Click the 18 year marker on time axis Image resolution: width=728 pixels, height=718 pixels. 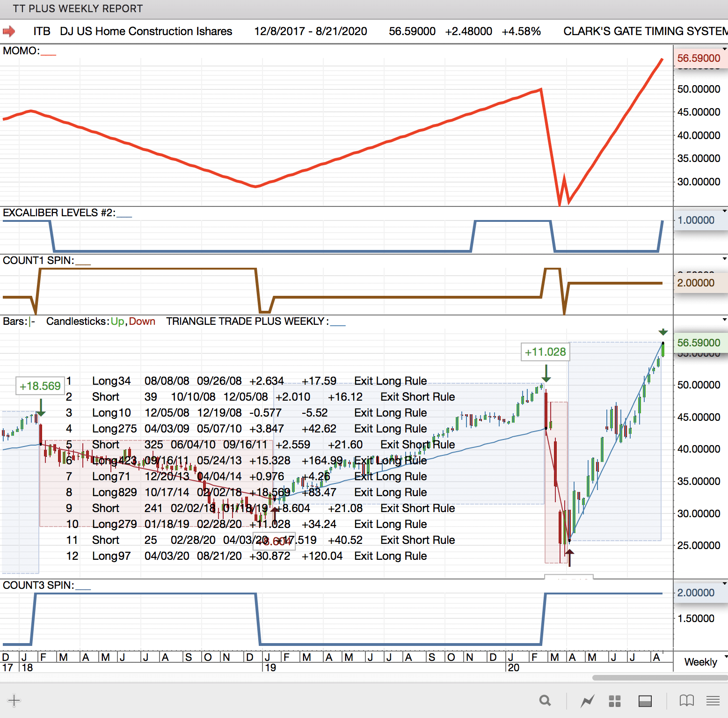tap(27, 667)
